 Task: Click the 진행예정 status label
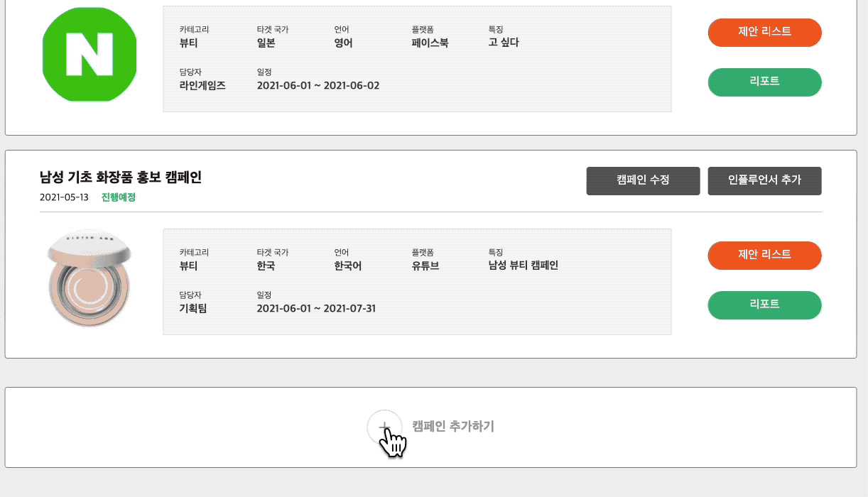click(x=117, y=197)
